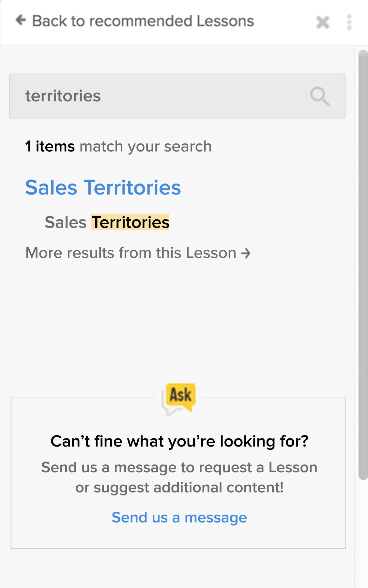Show more results from this Lesson
The image size is (368, 588).
138,253
